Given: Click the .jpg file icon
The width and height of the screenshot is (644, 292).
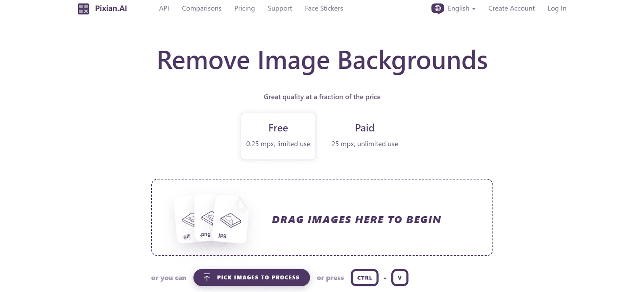Looking at the screenshot, I should click(231, 219).
